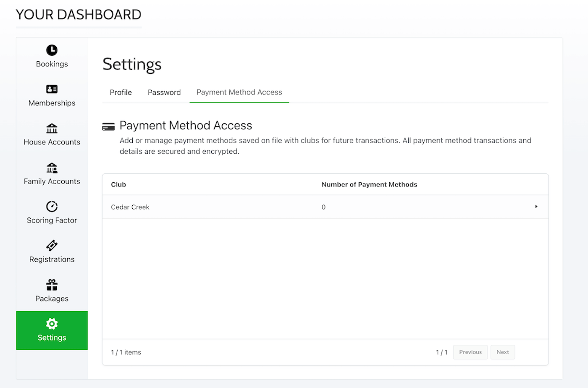This screenshot has height=388, width=588.
Task: Click the Settings gear icon
Action: [52, 324]
